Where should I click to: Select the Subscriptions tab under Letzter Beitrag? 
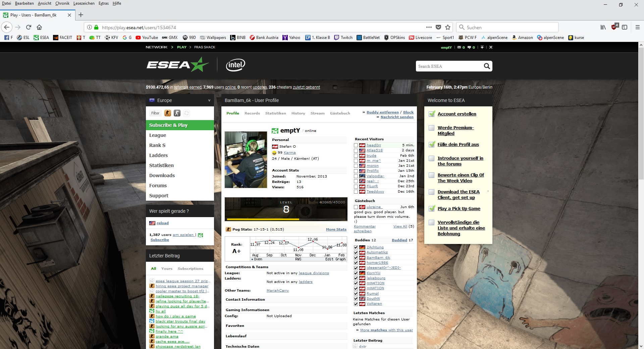pyautogui.click(x=191, y=269)
